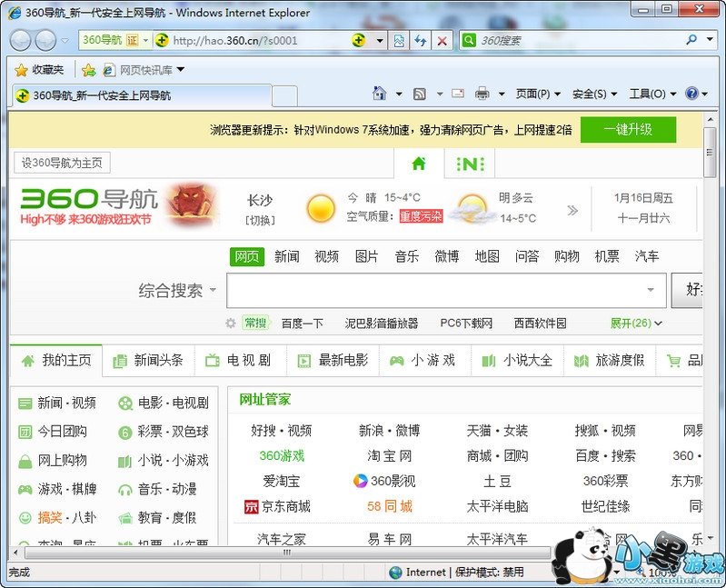Open the search suggestions dropdown in main search box
726x588 pixels.
[x=650, y=290]
